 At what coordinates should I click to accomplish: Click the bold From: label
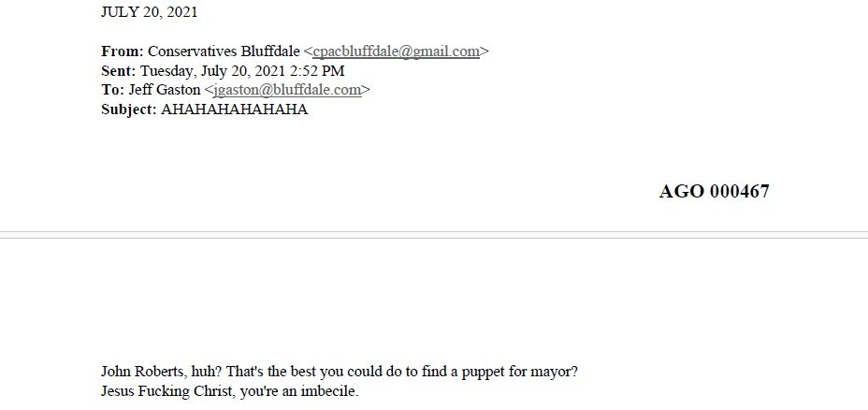[123, 52]
